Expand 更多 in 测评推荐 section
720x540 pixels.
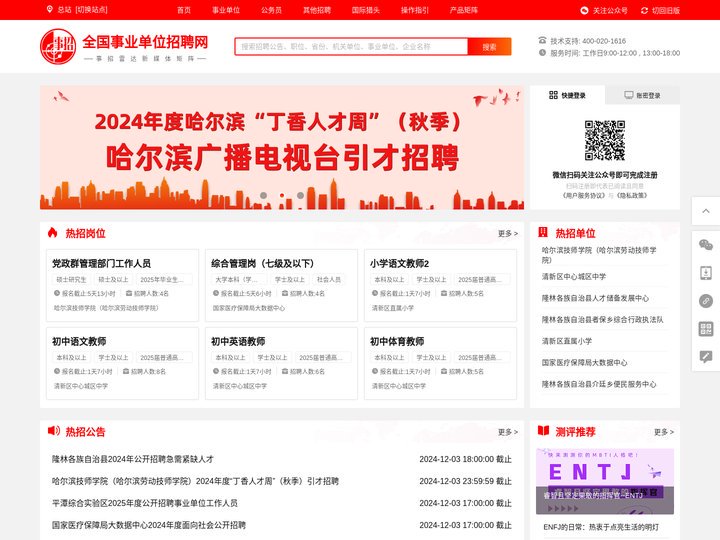(x=664, y=432)
